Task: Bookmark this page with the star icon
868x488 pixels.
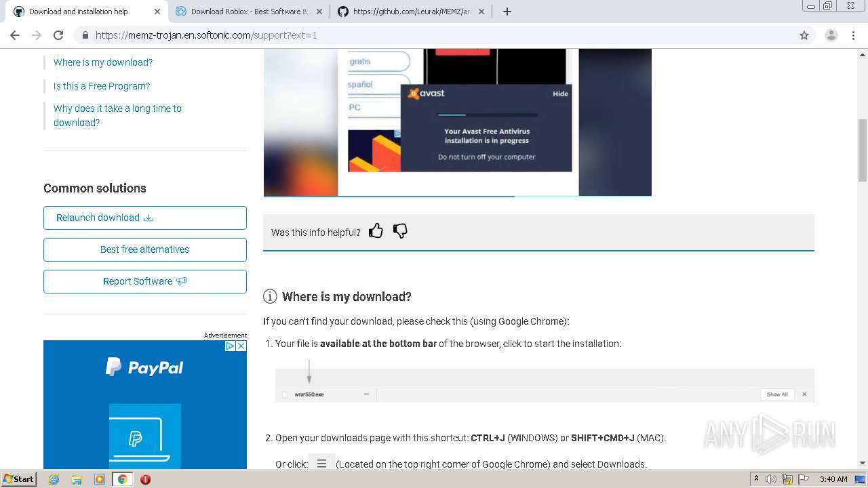Action: [x=804, y=35]
